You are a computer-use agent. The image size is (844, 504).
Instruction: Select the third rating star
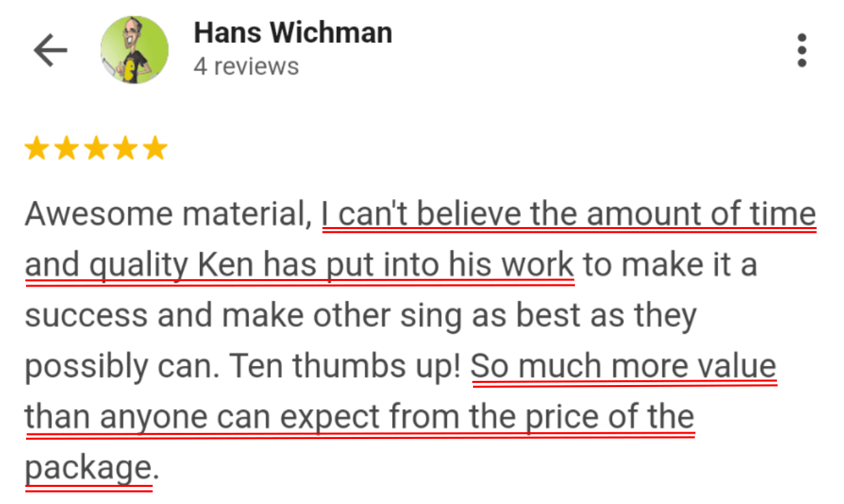click(x=97, y=148)
